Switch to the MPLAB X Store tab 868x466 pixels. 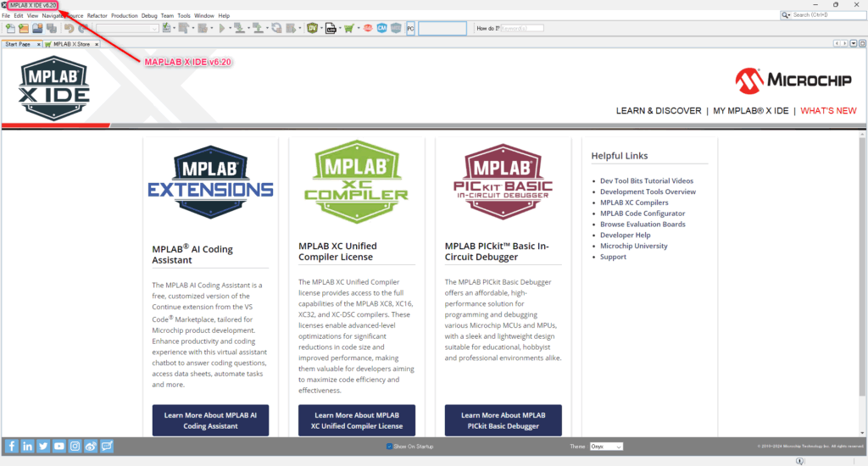click(71, 44)
